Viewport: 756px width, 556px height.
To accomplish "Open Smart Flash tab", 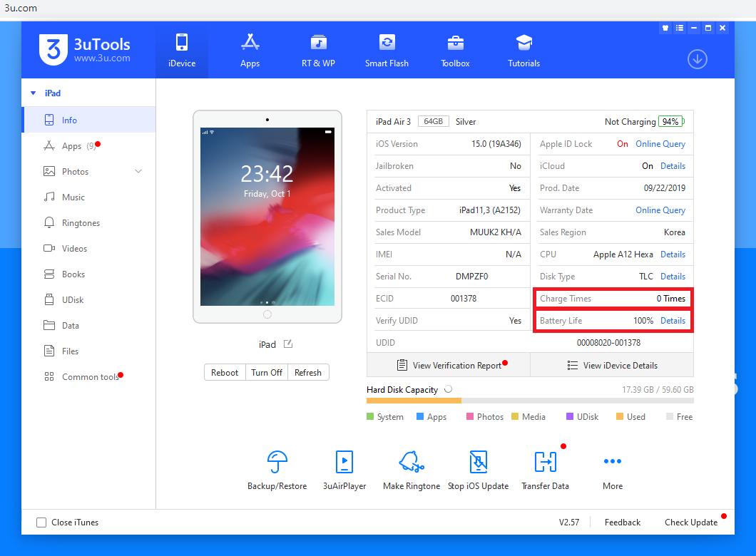I will tap(387, 50).
